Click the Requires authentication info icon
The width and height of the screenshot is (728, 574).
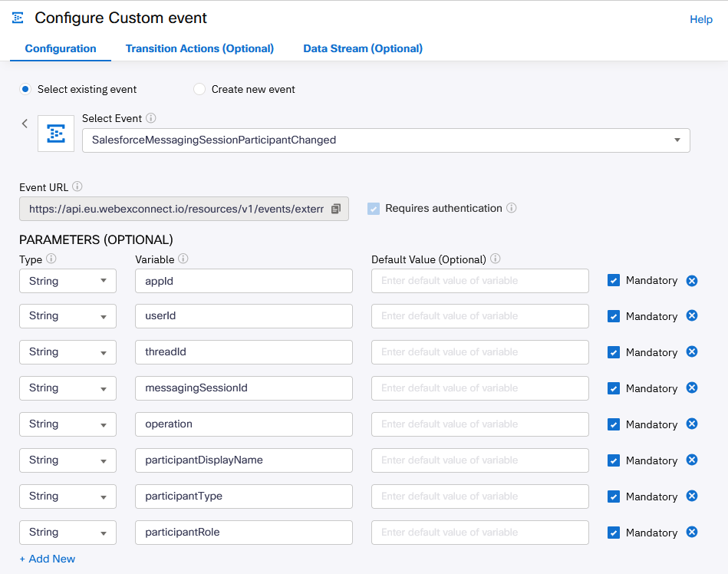click(x=512, y=208)
